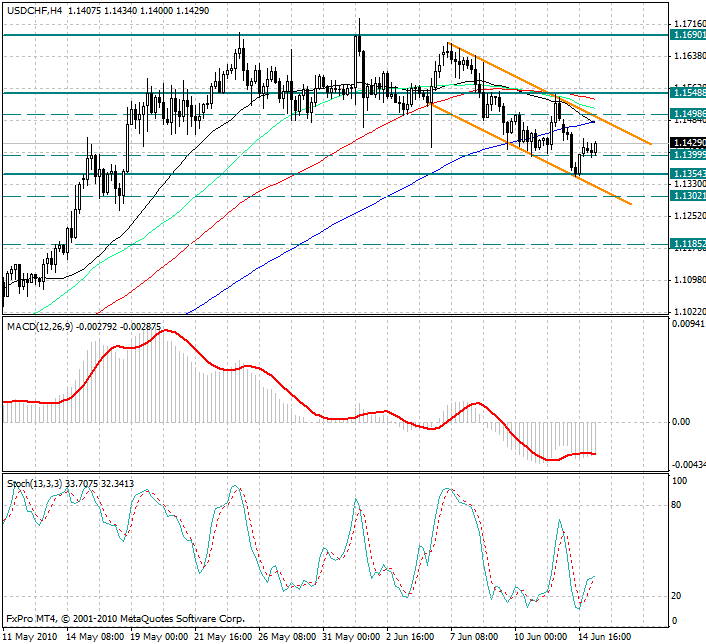
Task: Click the 11 May 2010 date label
Action: tap(31, 637)
